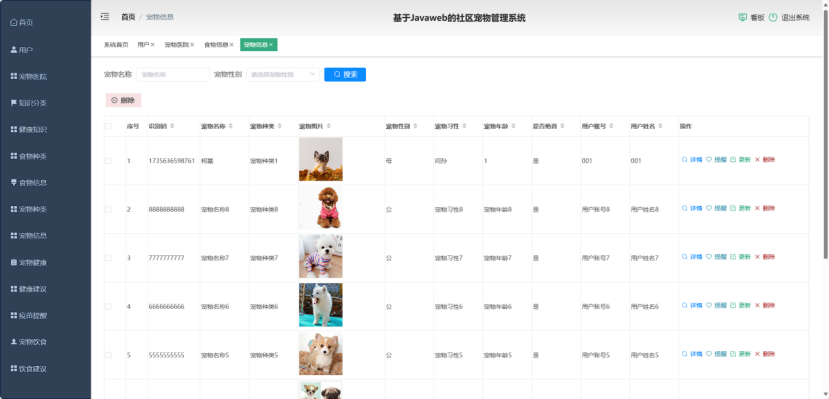Open the brown poodle photo in row 2
Image resolution: width=829 pixels, height=399 pixels.
click(x=320, y=208)
